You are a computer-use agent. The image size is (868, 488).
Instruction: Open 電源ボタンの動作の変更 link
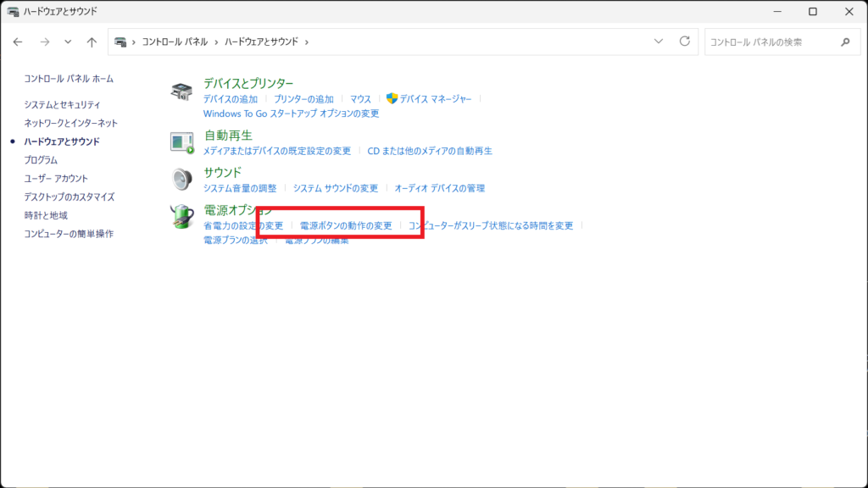click(346, 226)
